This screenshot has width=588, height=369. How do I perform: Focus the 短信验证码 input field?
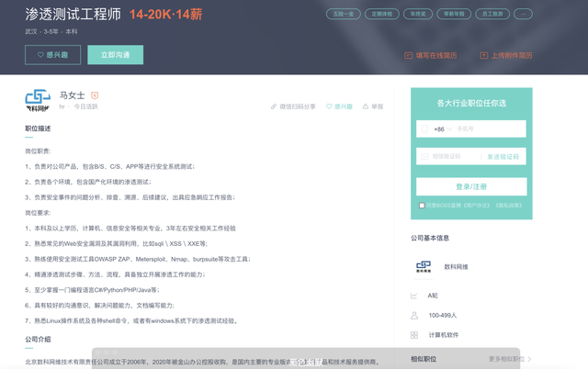(454, 156)
